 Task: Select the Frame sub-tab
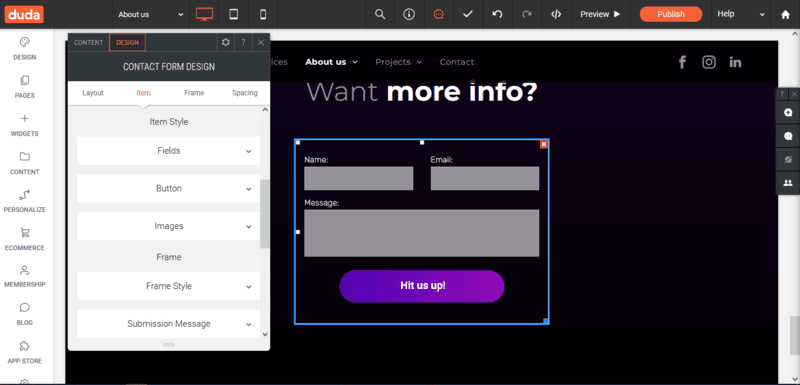pos(194,93)
